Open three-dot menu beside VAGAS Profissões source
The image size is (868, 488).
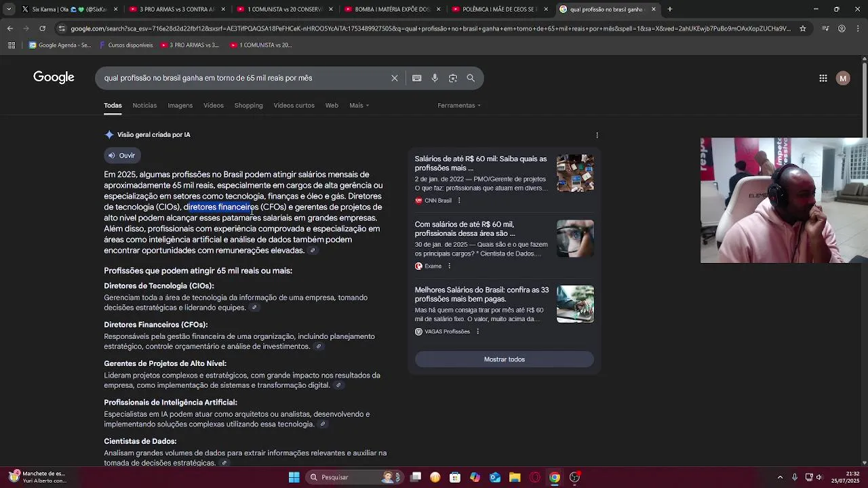click(477, 331)
